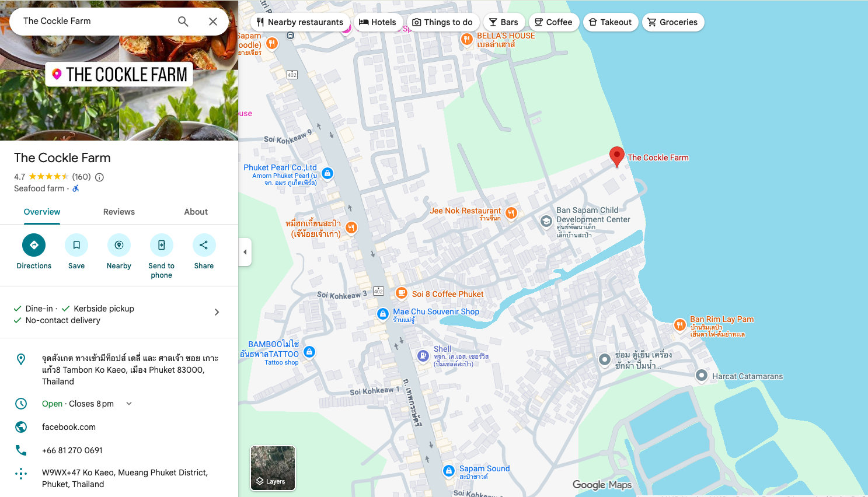Click the wheelchair accessibility icon
This screenshot has height=497, width=868.
click(x=75, y=188)
